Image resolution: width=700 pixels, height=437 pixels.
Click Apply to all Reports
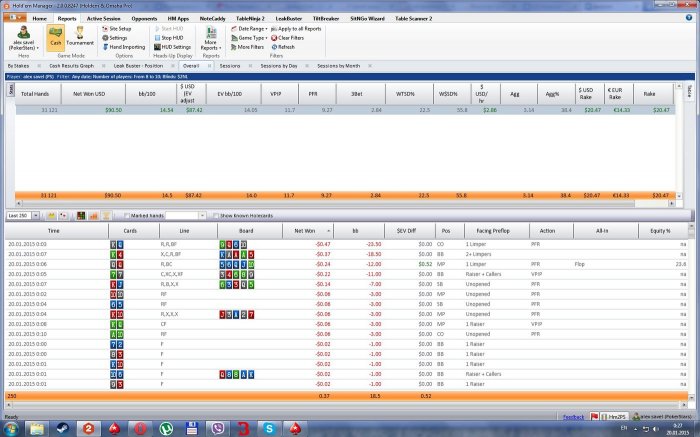(295, 29)
